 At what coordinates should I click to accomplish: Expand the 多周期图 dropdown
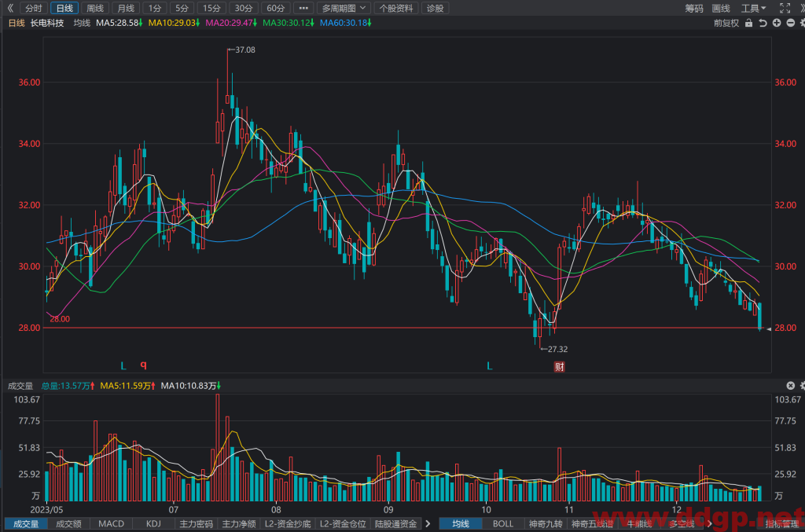coord(344,8)
